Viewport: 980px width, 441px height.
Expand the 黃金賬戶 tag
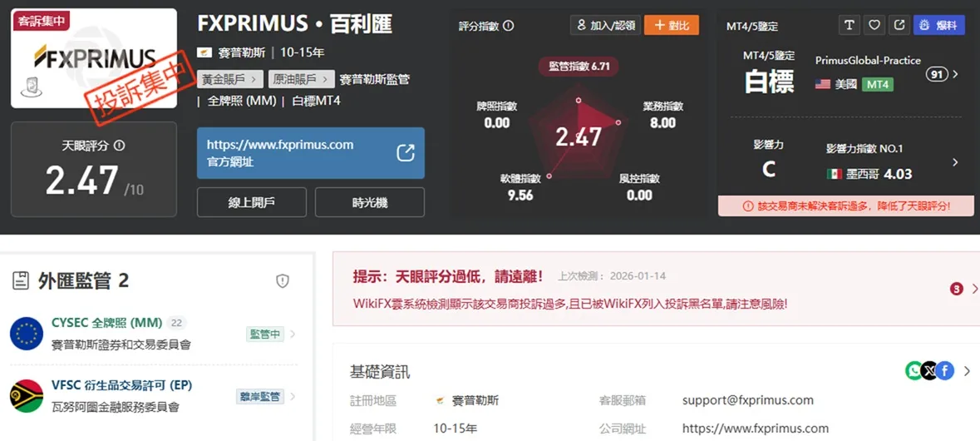click(229, 79)
